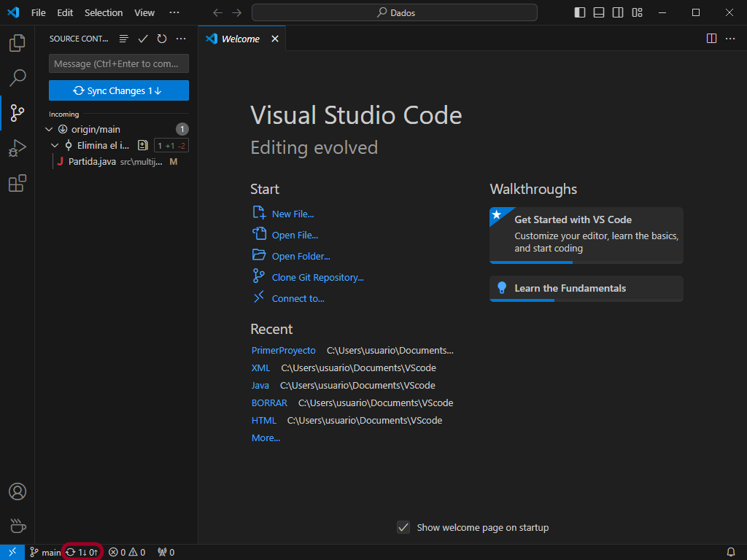Open the BORRAR recent folder
This screenshot has height=560, width=747.
[x=269, y=402]
